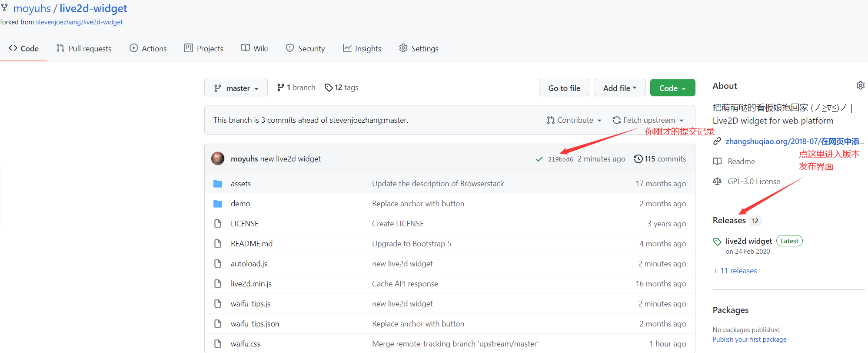Click the moyuhs owner link in title

32,9
